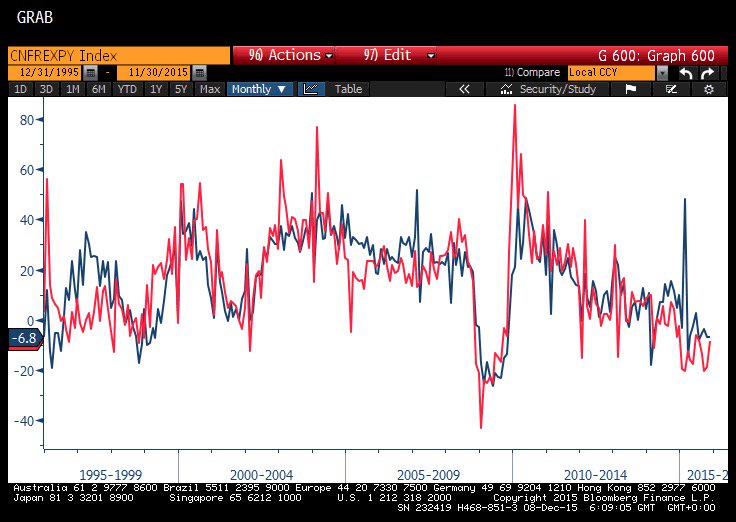Click the CNFREXPY Index security field
736x522 pixels.
pyautogui.click(x=119, y=55)
